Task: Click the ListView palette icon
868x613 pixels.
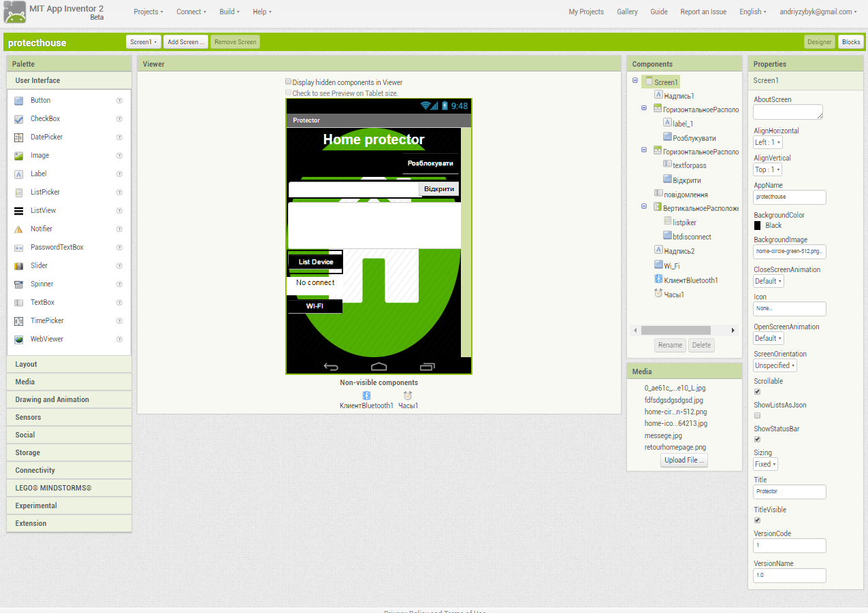Action: pos(18,211)
